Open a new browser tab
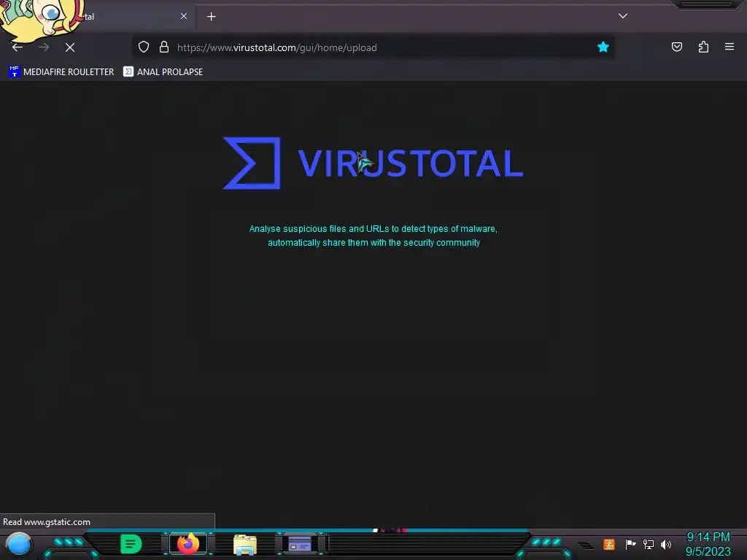747x560 pixels. (211, 17)
